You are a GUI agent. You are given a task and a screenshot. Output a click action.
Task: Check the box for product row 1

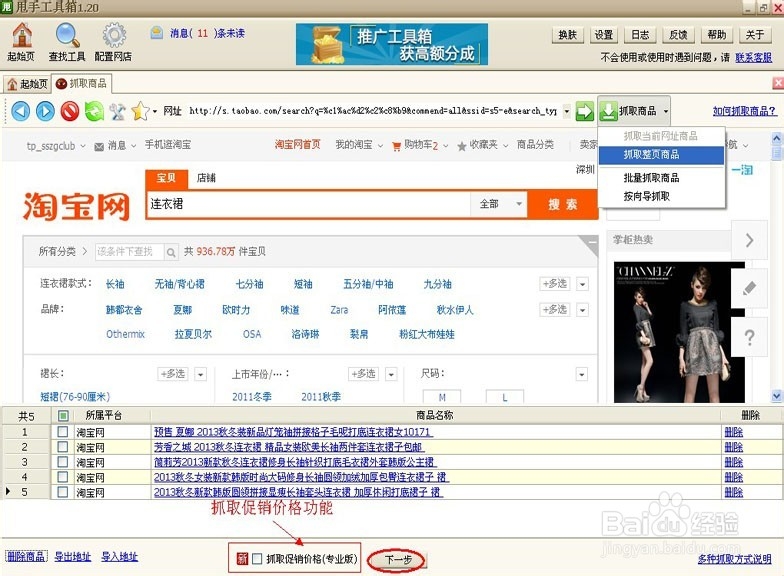[62, 432]
